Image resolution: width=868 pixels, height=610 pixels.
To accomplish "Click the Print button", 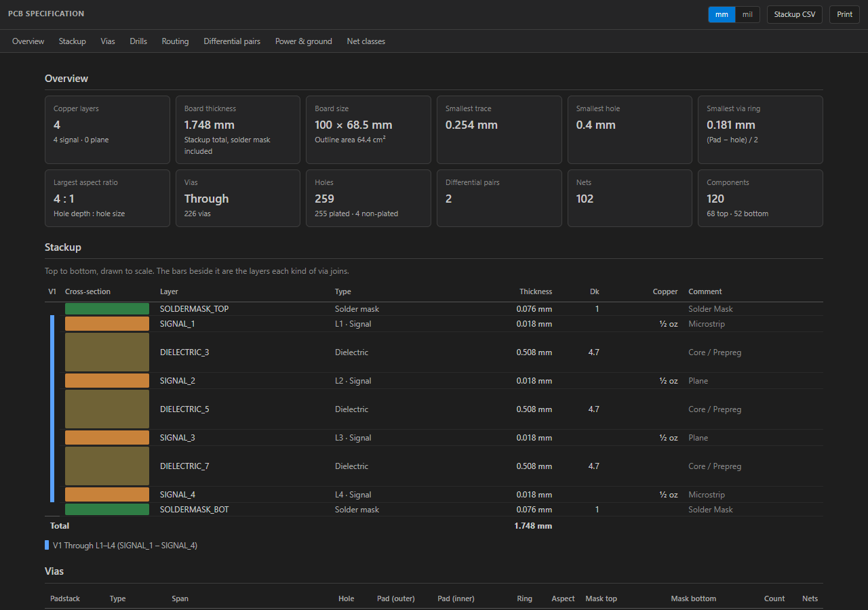I will tap(844, 14).
